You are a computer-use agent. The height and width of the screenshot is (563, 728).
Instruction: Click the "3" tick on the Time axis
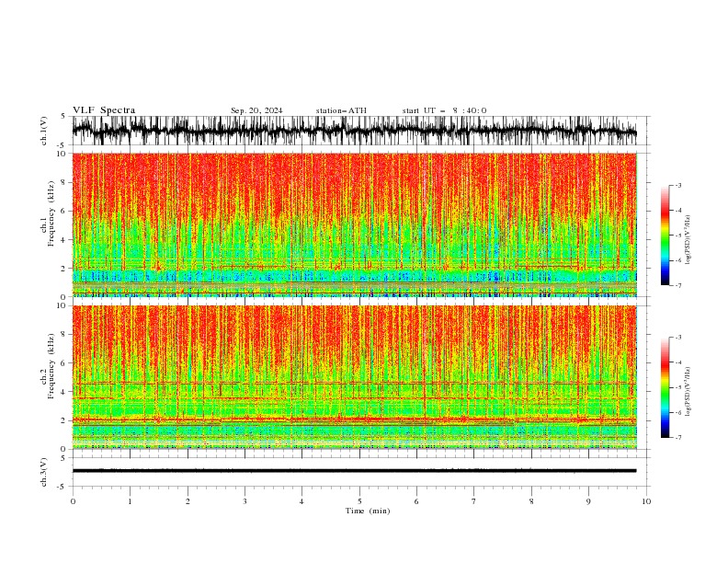245,501
